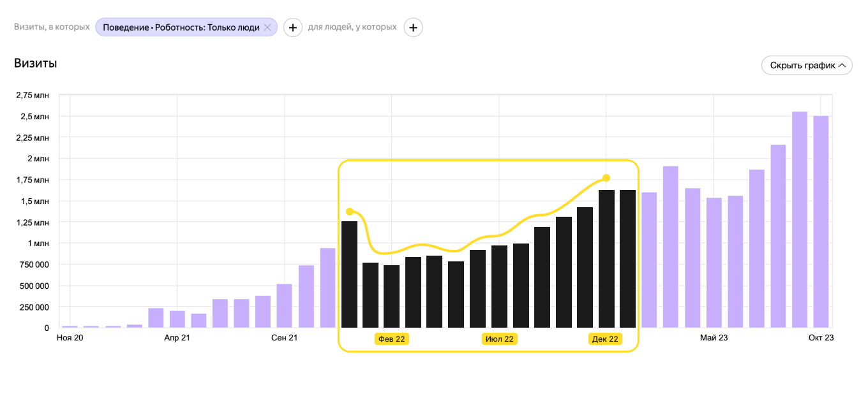Click the yellow trend line's starting dot
Image resolution: width=868 pixels, height=408 pixels.
(x=349, y=212)
